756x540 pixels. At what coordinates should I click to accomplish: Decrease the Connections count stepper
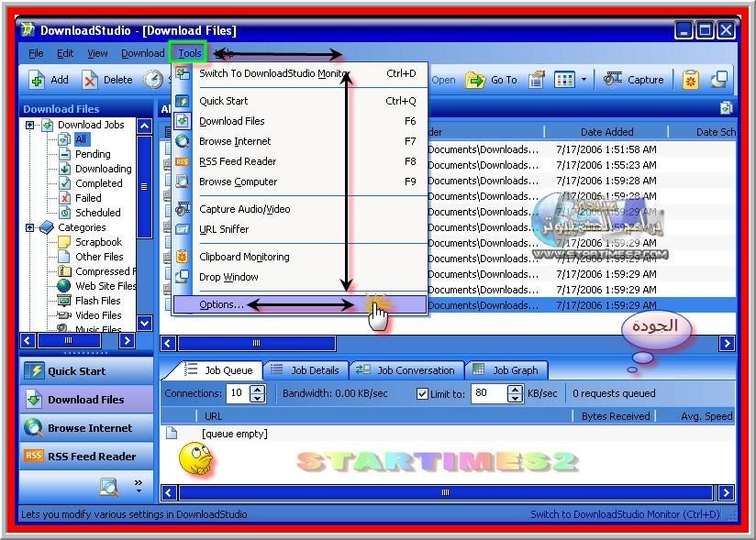[258, 398]
